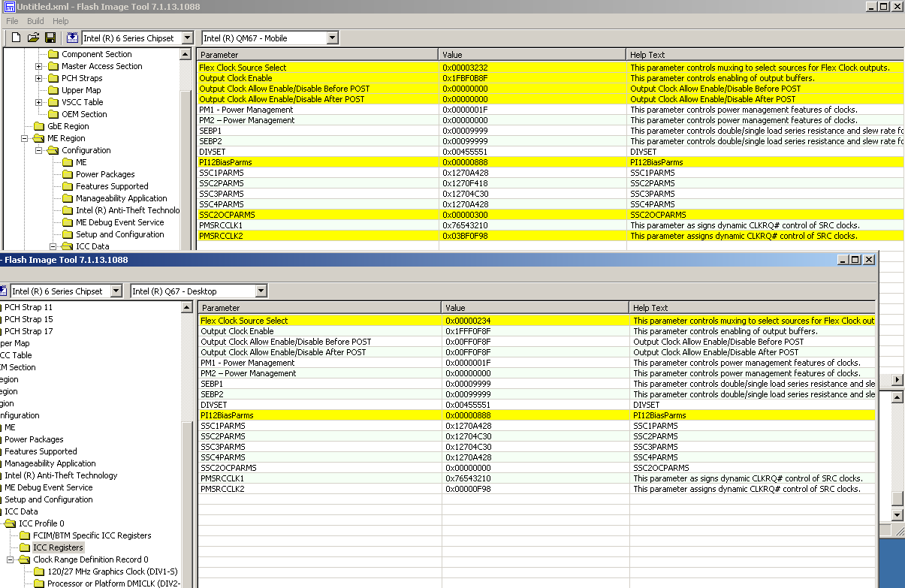Click the Build image icon in the Untitled.xml toolbar
Screen dimensions: 905x588
point(72,38)
